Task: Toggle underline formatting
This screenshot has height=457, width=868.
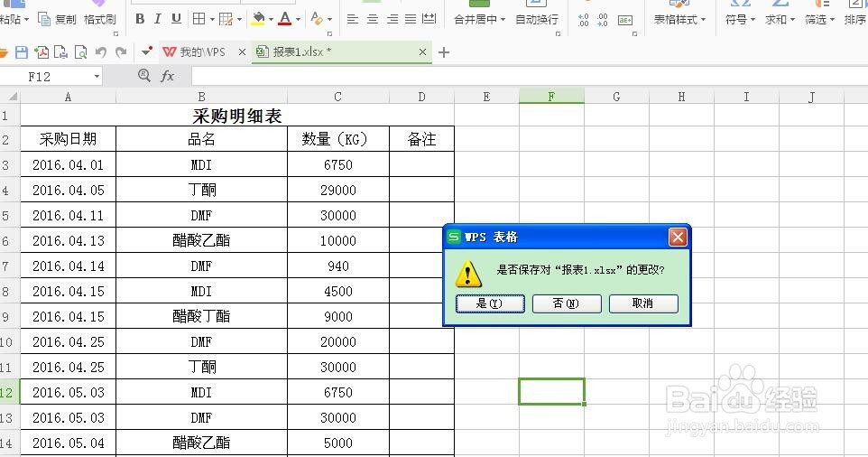Action: [x=176, y=19]
